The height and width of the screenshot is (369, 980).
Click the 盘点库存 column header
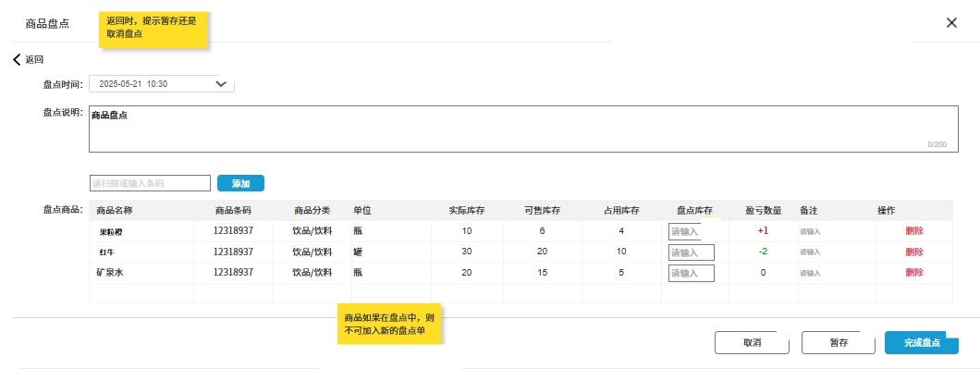694,211
